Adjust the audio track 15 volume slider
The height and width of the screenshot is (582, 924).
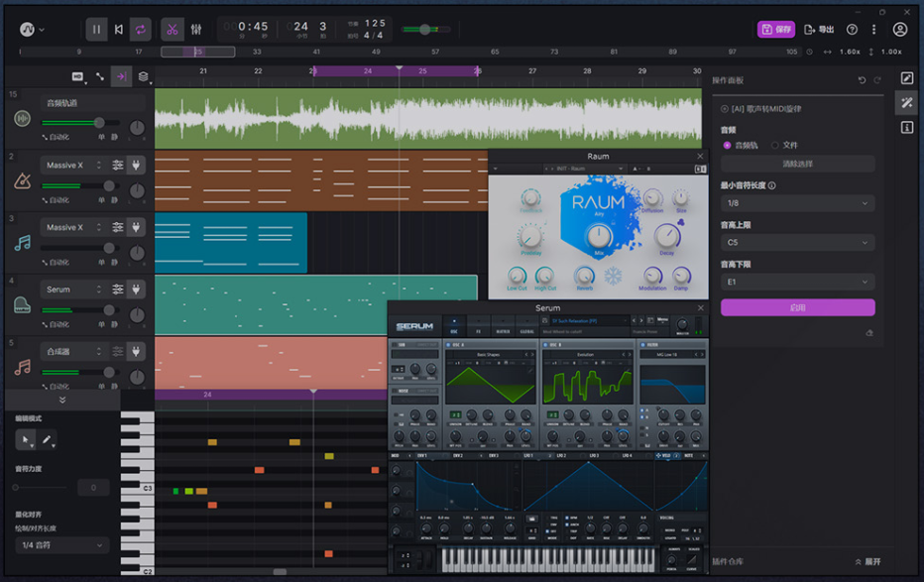pos(80,123)
